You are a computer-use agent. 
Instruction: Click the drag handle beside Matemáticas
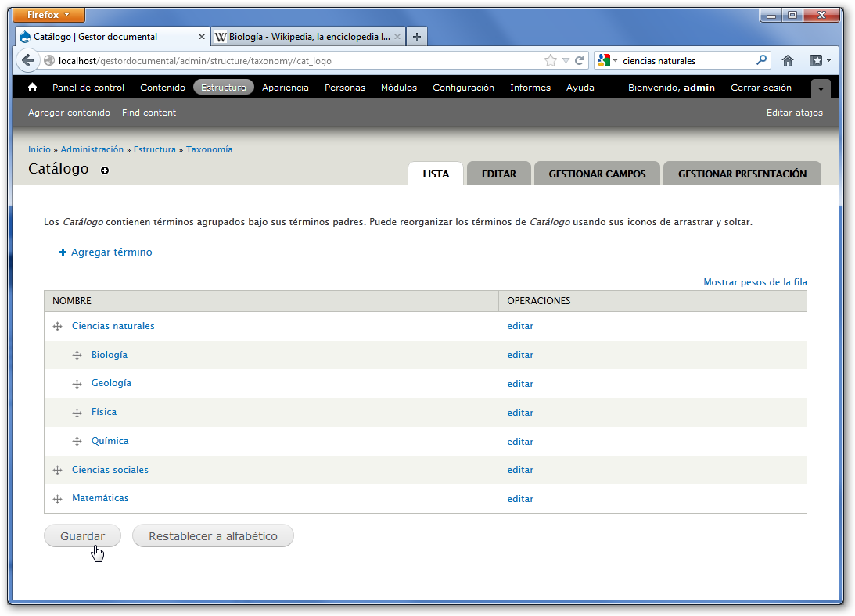coord(57,499)
